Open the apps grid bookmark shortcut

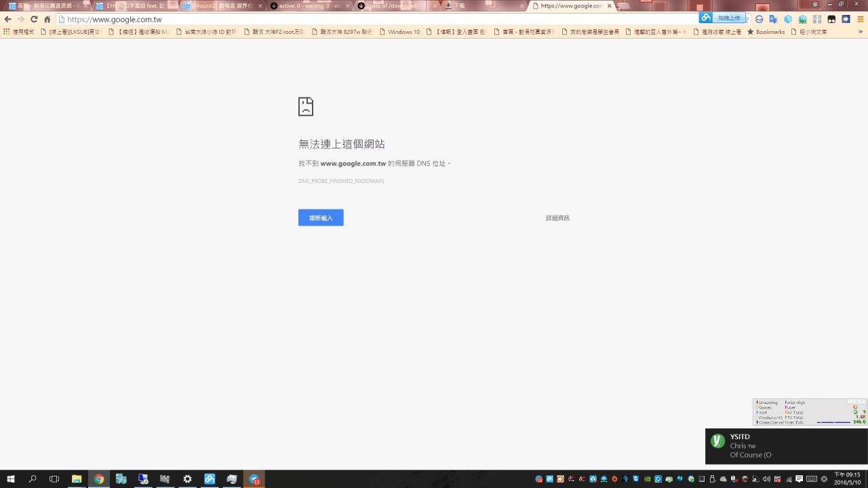(7, 32)
